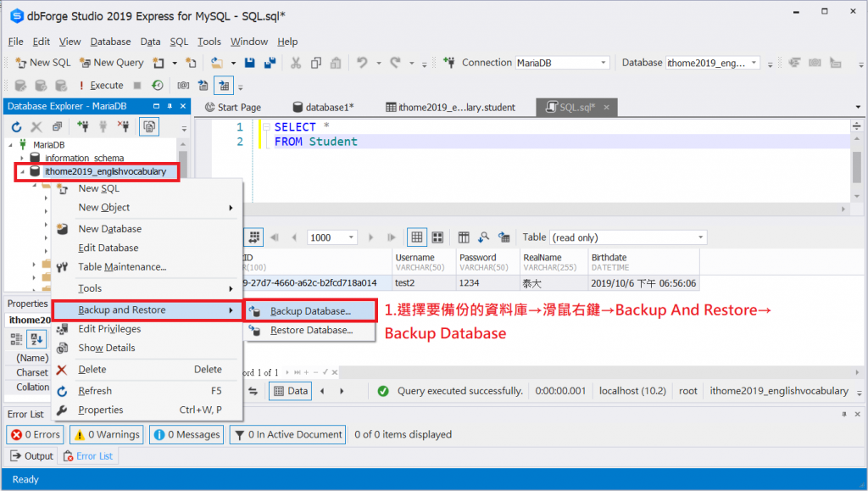Toggle the 0 Messages filter
Image resolution: width=868 pixels, height=491 pixels.
coord(186,434)
